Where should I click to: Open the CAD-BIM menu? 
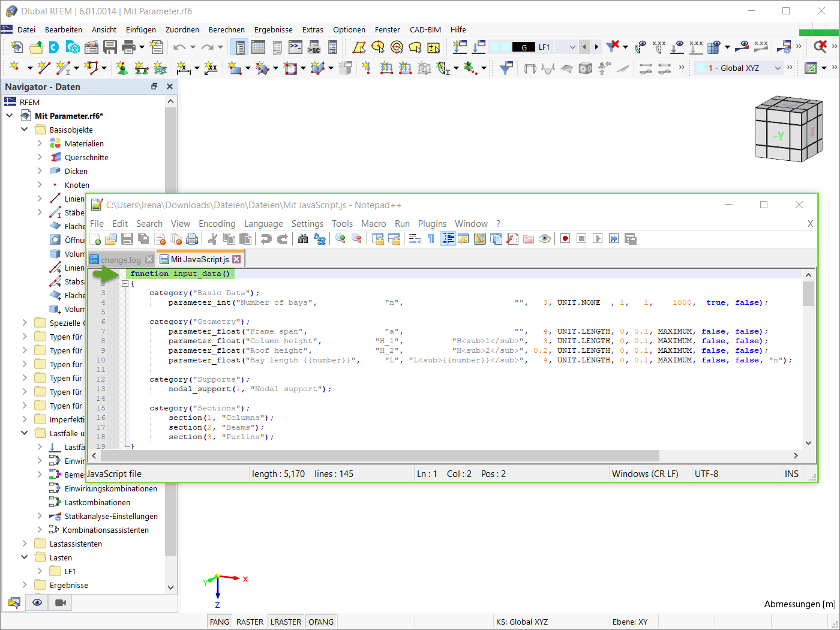pyautogui.click(x=425, y=29)
